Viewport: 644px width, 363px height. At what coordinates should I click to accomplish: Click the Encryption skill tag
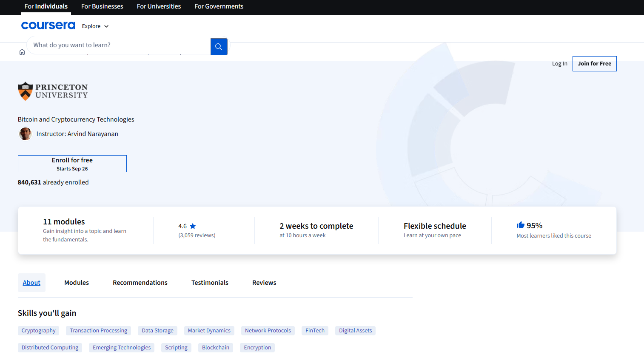click(x=257, y=348)
